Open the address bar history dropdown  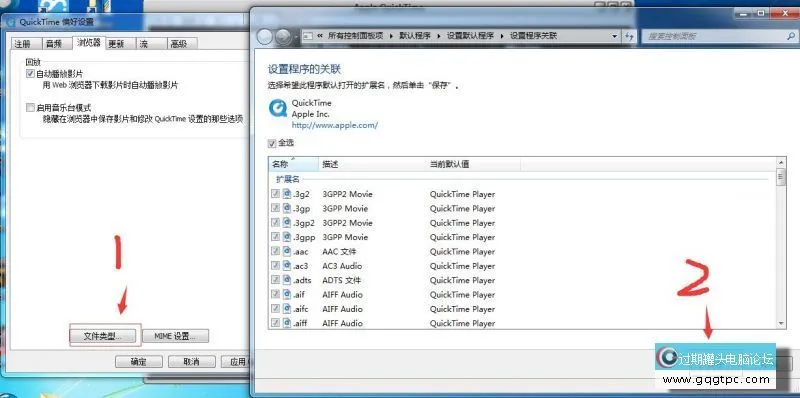[615, 36]
